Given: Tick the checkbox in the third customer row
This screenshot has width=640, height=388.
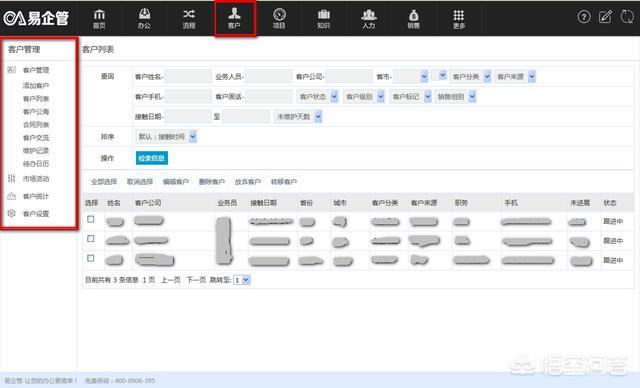Looking at the screenshot, I should (x=91, y=258).
